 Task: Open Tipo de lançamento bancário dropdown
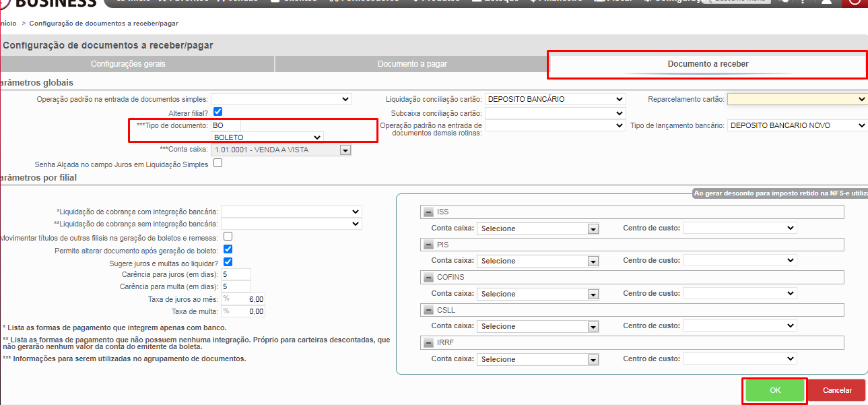[797, 125]
